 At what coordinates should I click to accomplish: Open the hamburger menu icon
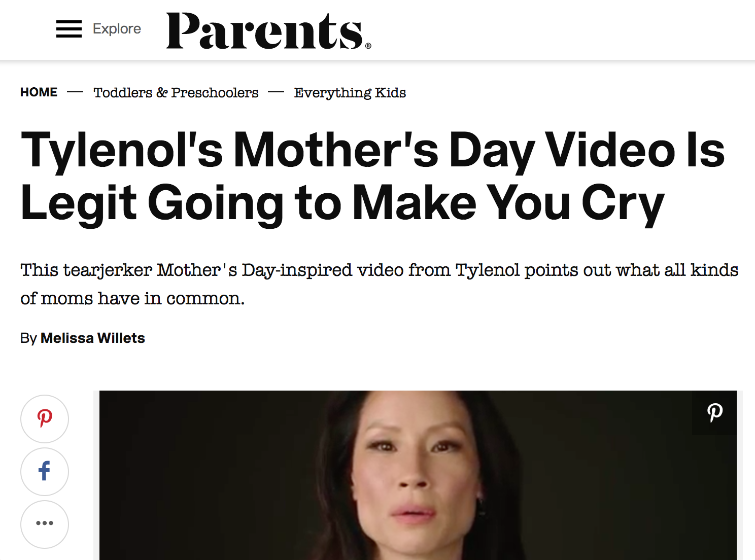(x=69, y=29)
